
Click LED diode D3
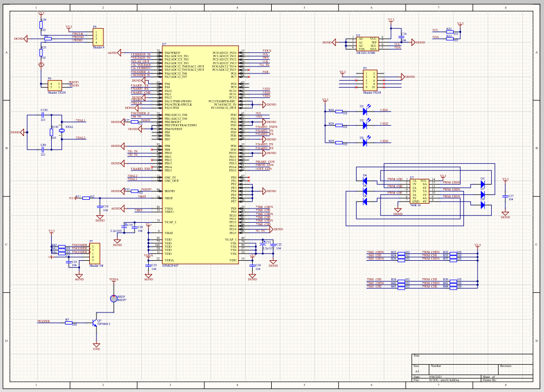(365, 142)
